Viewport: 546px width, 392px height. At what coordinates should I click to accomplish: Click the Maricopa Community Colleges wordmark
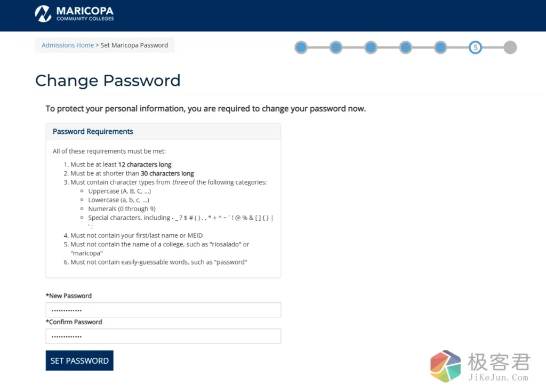pyautogui.click(x=85, y=14)
